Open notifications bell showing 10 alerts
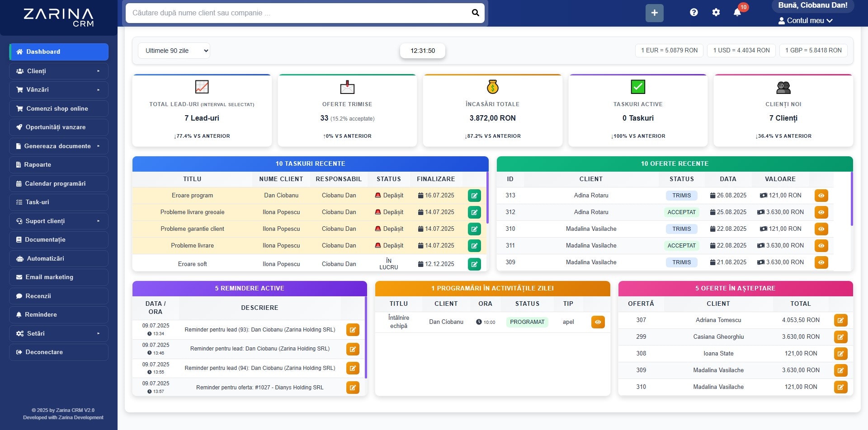This screenshot has width=868, height=430. 737,12
